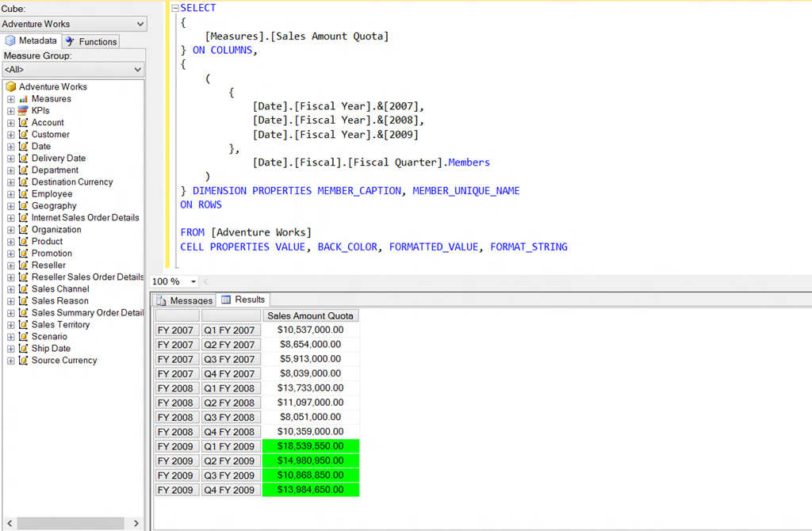Click the Results tab grid icon
The width and height of the screenshot is (812, 531).
pos(226,300)
